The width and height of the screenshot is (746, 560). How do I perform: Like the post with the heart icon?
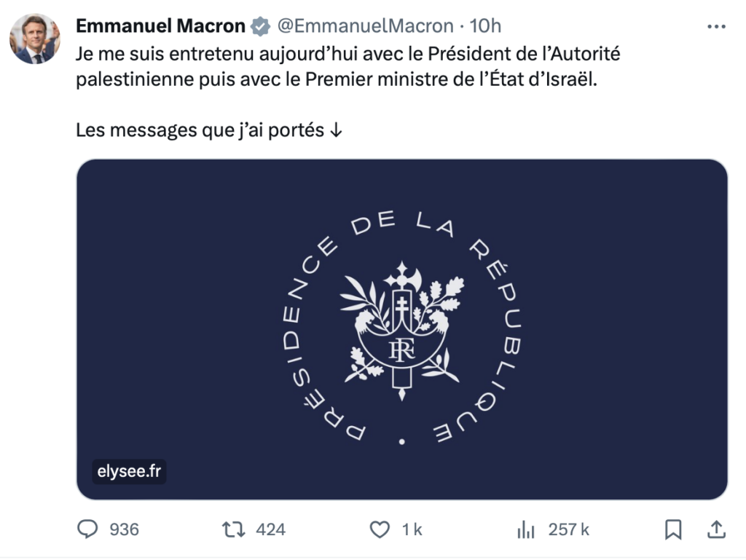380,529
